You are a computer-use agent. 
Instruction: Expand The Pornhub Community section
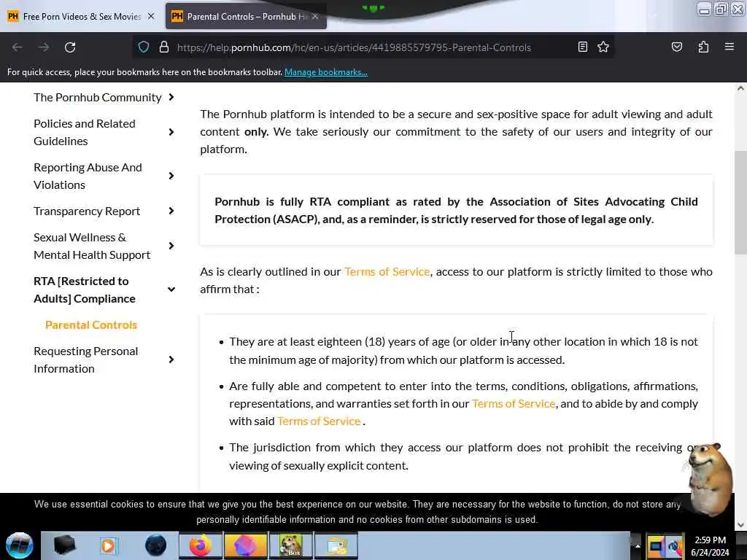point(171,97)
